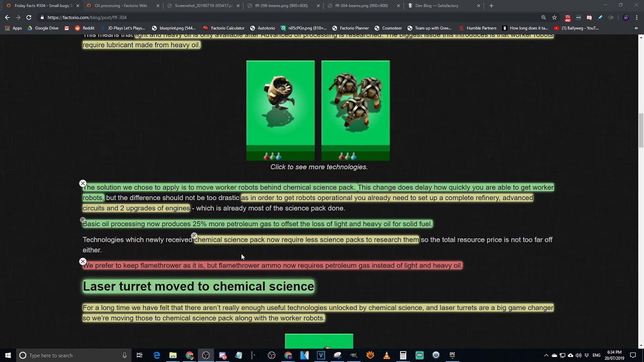This screenshot has width=644, height=362.
Task: Bookmark this page with the star icon
Action: point(554,17)
